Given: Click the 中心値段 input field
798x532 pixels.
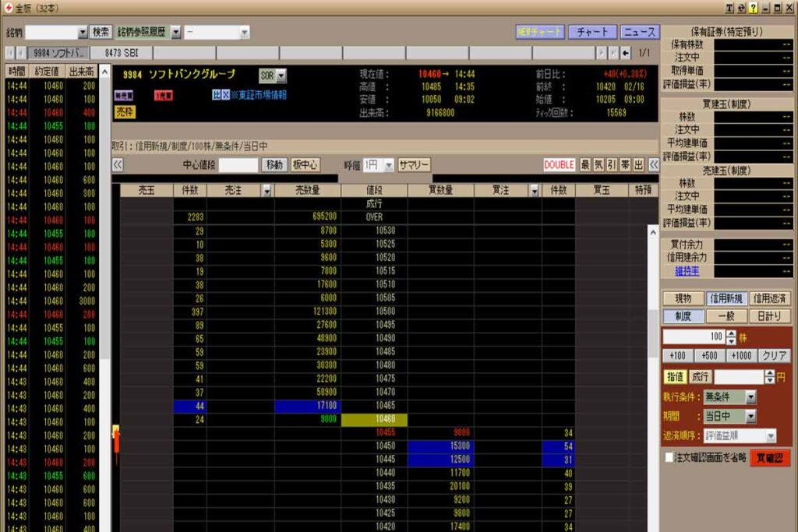Looking at the screenshot, I should coord(238,165).
